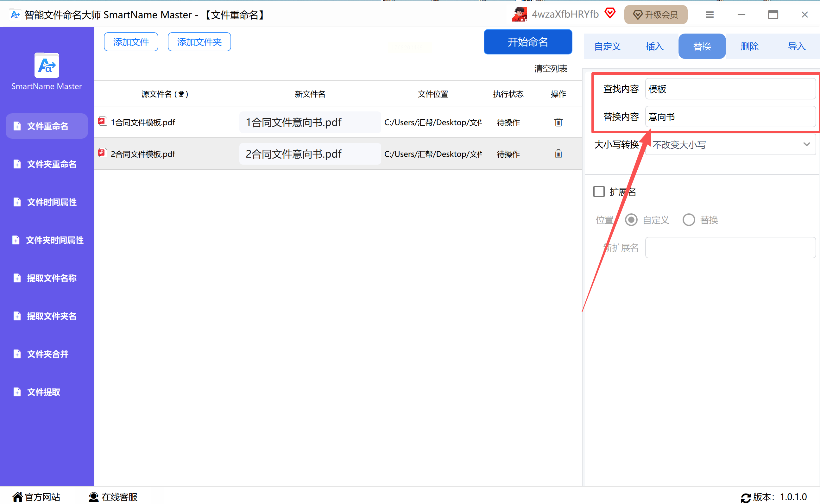Image resolution: width=820 pixels, height=504 pixels.
Task: Select the 替换 position radio button
Action: [689, 220]
